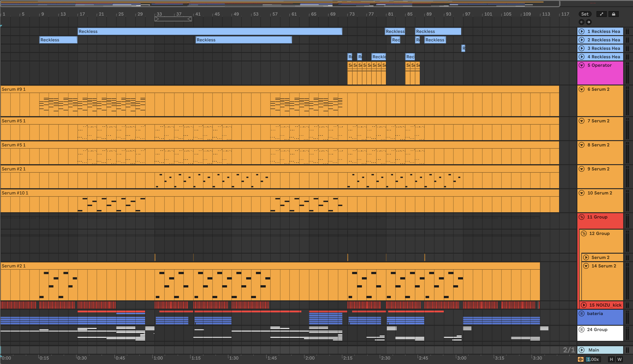
Task: Select Reckless clip at bar 89 on track 2
Action: tap(435, 40)
